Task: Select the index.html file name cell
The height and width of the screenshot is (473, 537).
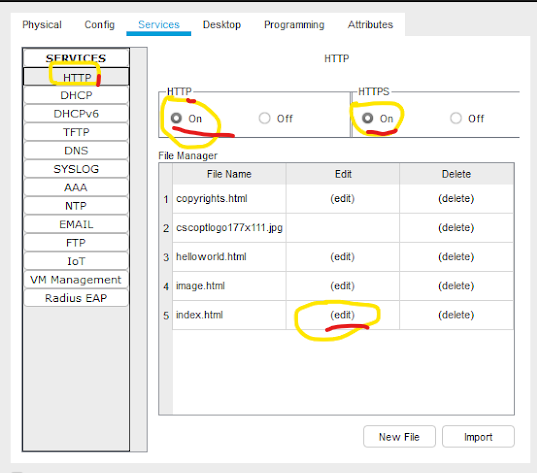Action: point(229,315)
